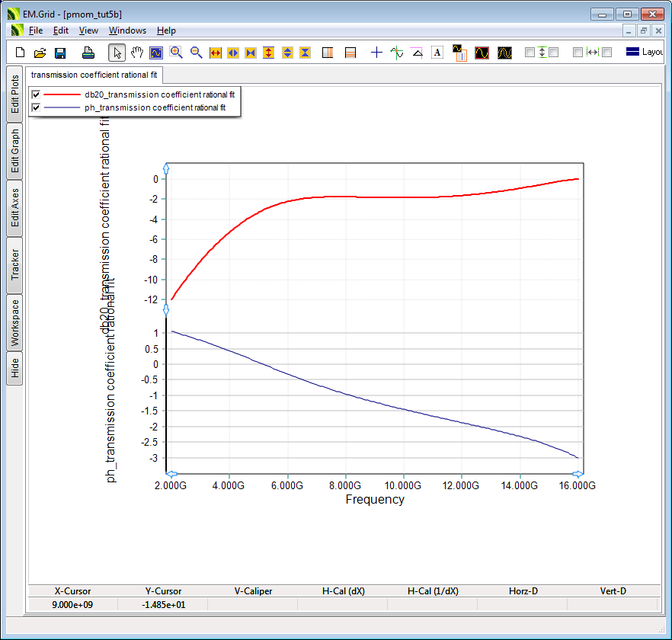Expand the Edit Axes side panel
The width and height of the screenshot is (672, 640).
click(14, 208)
